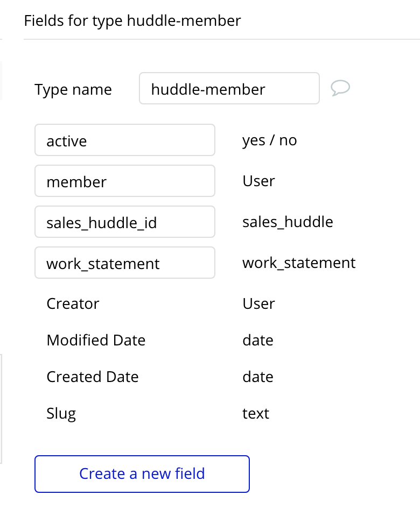Viewport: 420px width, 509px height.
Task: Click the Modified Date field label
Action: click(x=96, y=341)
